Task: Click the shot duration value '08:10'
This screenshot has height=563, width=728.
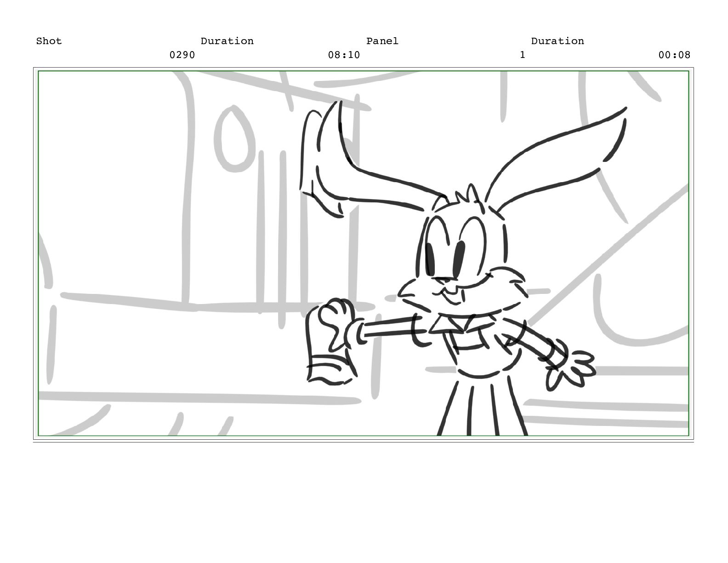Action: [x=344, y=55]
